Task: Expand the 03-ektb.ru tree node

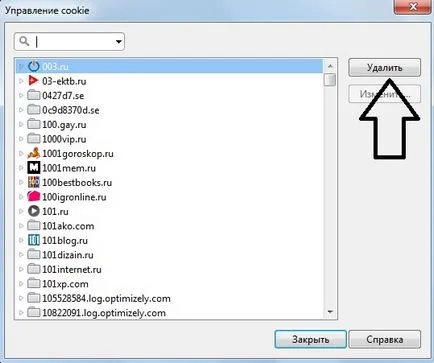Action: (21, 81)
